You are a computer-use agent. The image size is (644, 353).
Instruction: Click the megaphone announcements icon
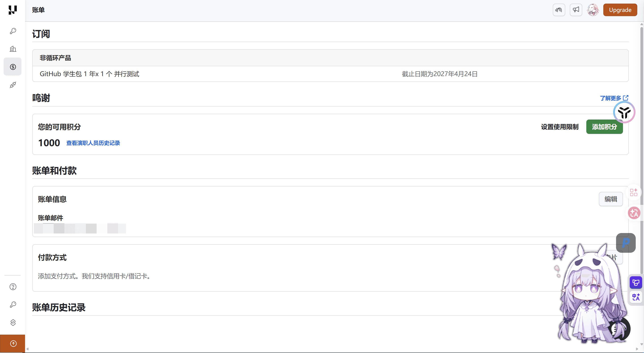coord(576,10)
